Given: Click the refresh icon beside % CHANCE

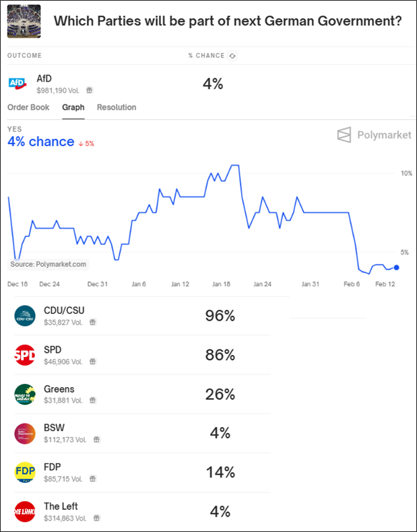Looking at the screenshot, I should coord(232,56).
